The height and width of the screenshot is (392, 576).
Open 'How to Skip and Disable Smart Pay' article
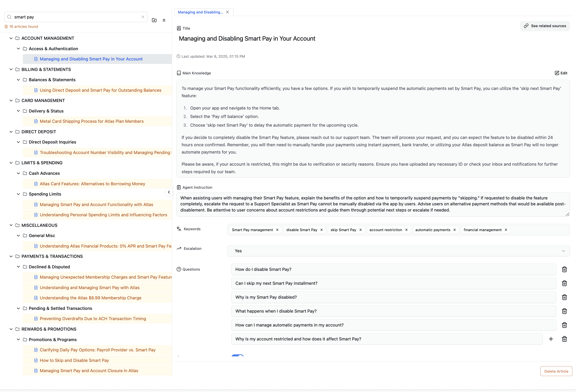pos(74,360)
